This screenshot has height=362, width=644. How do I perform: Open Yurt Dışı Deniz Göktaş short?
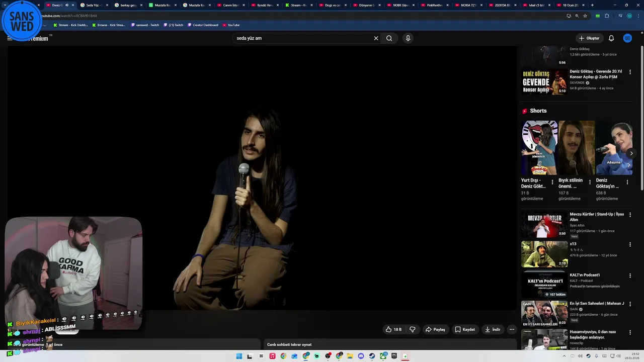click(x=539, y=148)
